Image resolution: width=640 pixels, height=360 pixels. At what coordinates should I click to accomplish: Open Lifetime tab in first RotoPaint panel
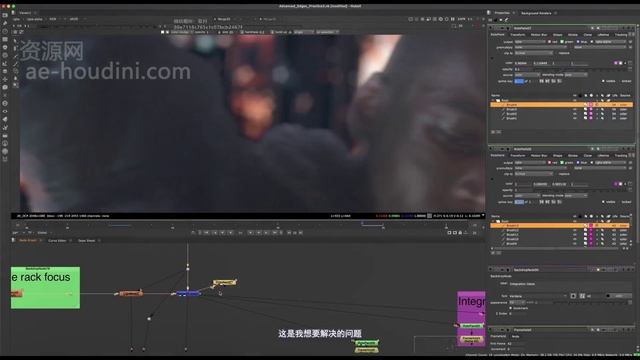(603, 35)
